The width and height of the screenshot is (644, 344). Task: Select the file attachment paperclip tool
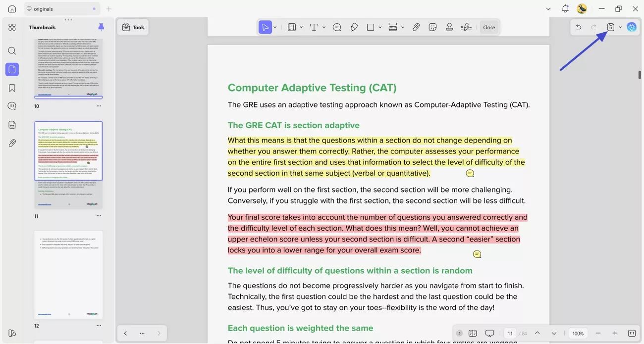click(x=416, y=27)
